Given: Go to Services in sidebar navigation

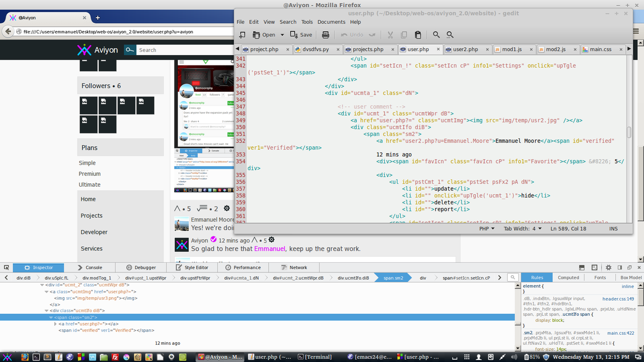Looking at the screenshot, I should point(92,249).
